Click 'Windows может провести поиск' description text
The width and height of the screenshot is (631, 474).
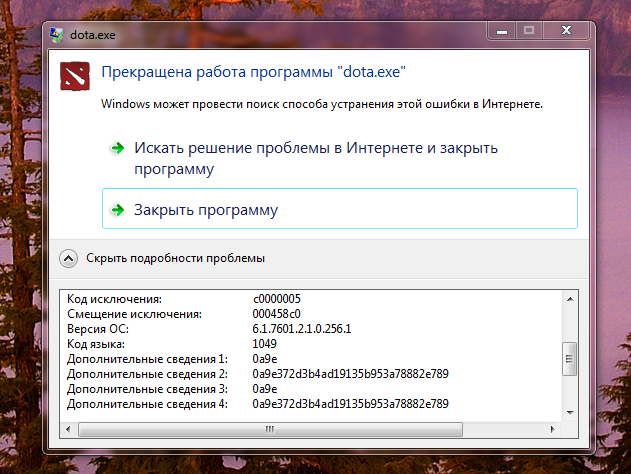tap(322, 104)
